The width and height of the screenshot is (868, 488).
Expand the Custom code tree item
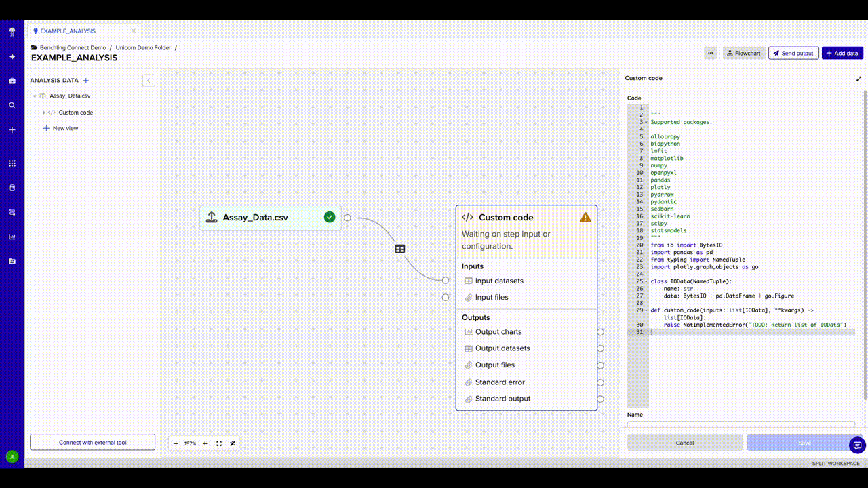pyautogui.click(x=44, y=113)
